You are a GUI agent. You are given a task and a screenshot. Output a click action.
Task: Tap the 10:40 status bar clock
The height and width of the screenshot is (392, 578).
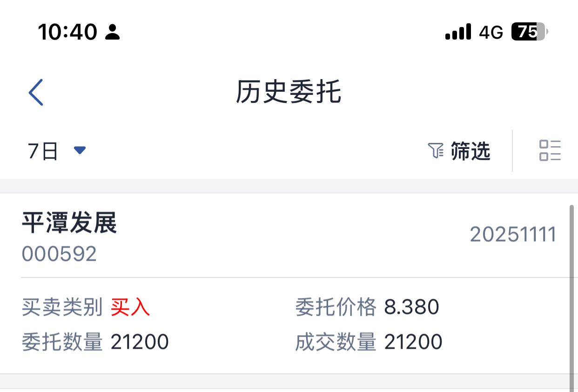pyautogui.click(x=67, y=32)
